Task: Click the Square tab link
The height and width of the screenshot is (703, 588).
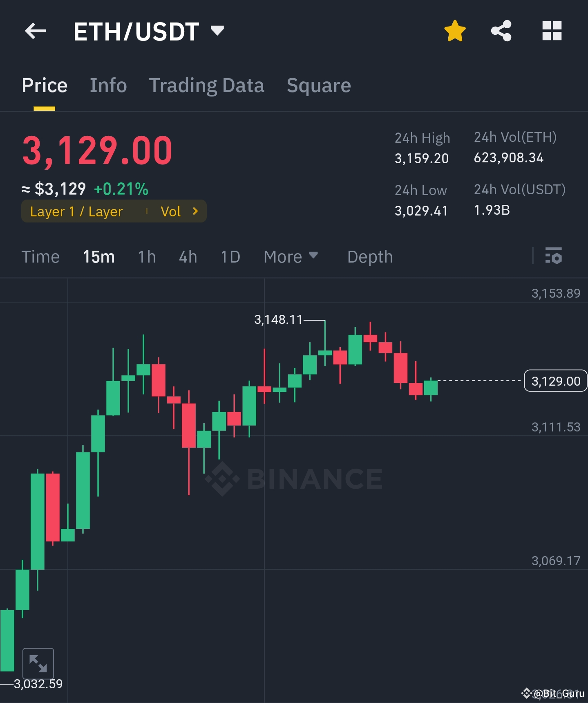Action: [x=318, y=85]
